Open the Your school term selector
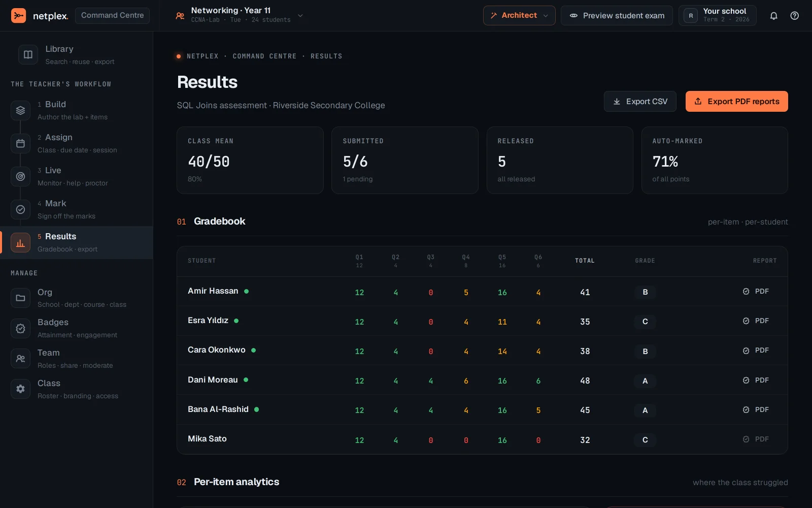 point(718,16)
